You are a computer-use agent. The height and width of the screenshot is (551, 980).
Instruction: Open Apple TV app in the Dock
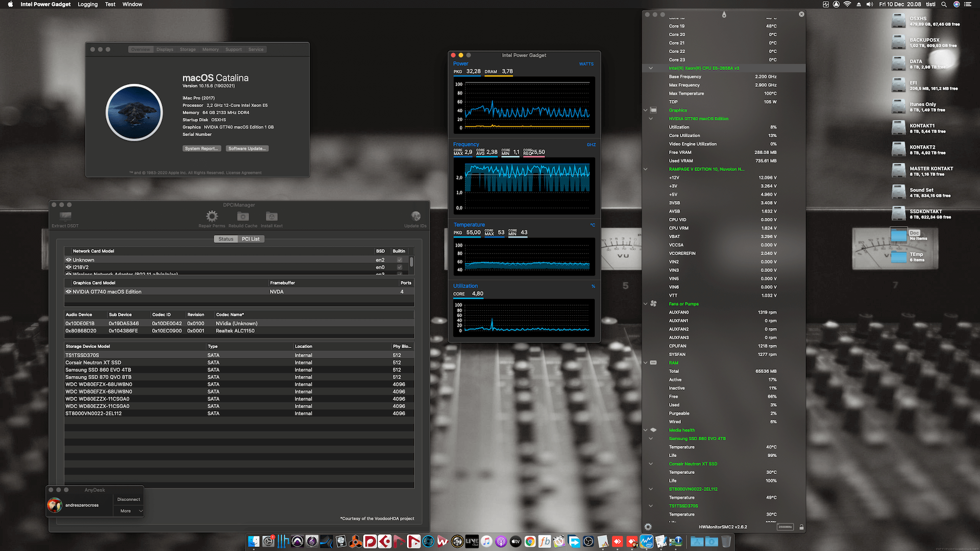[x=516, y=541]
